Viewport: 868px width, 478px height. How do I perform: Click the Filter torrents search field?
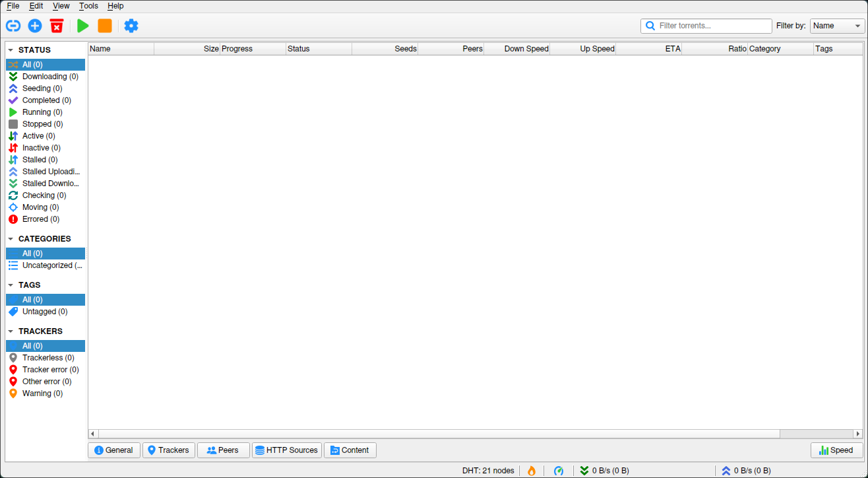tap(706, 26)
